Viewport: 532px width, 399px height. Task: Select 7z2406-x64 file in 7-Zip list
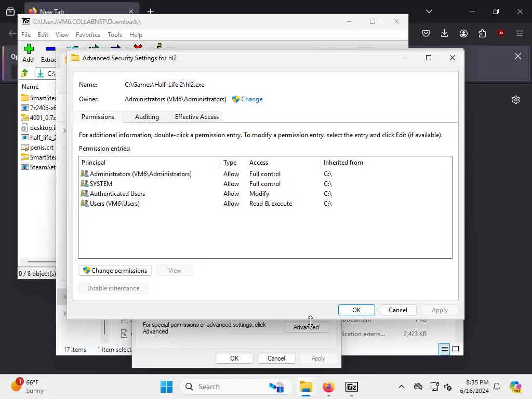click(38, 108)
